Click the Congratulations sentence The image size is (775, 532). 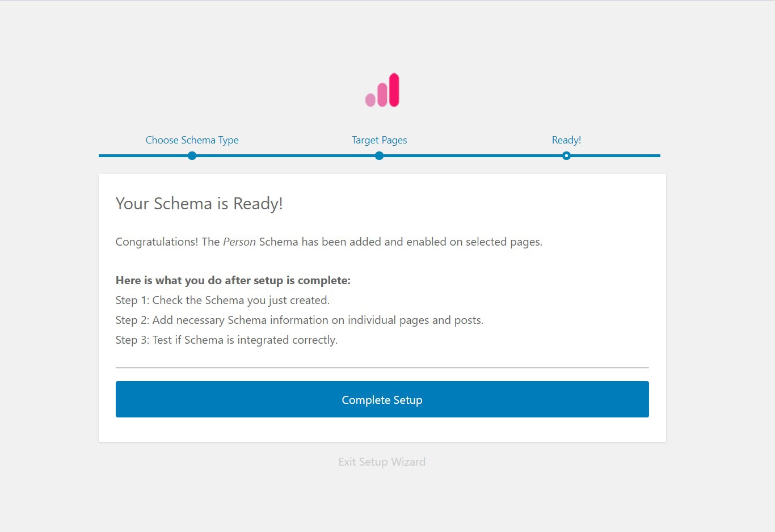click(x=329, y=242)
